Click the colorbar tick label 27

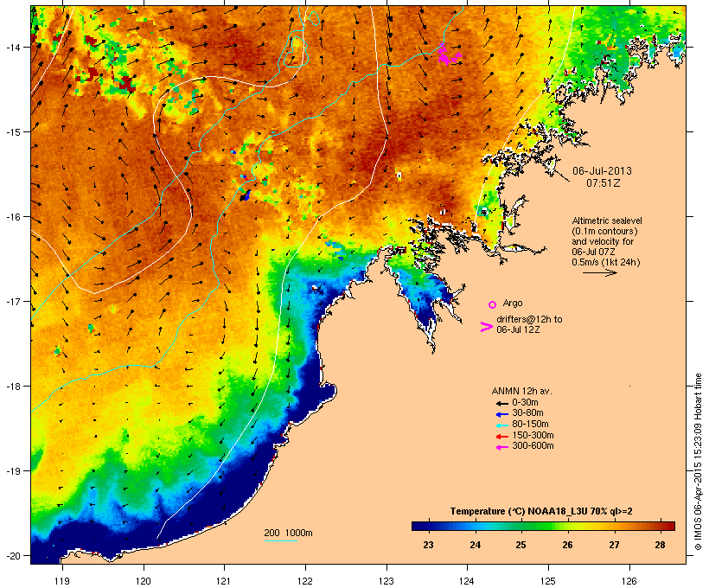coord(614,545)
